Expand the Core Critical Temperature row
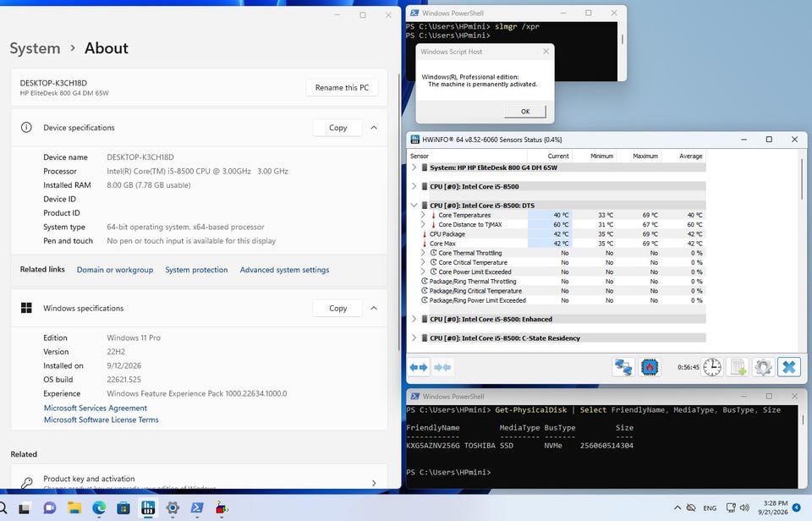The width and height of the screenshot is (812, 521). 423,262
